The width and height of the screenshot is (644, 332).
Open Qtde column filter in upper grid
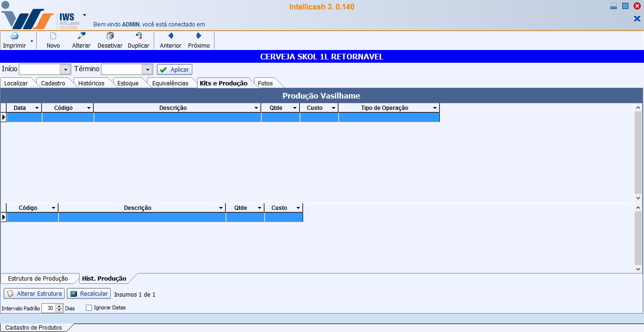295,108
